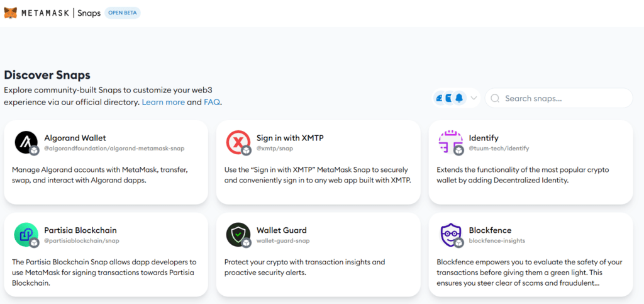Open the Partisia Blockchain snap description
This screenshot has height=304, width=644.
click(x=104, y=272)
